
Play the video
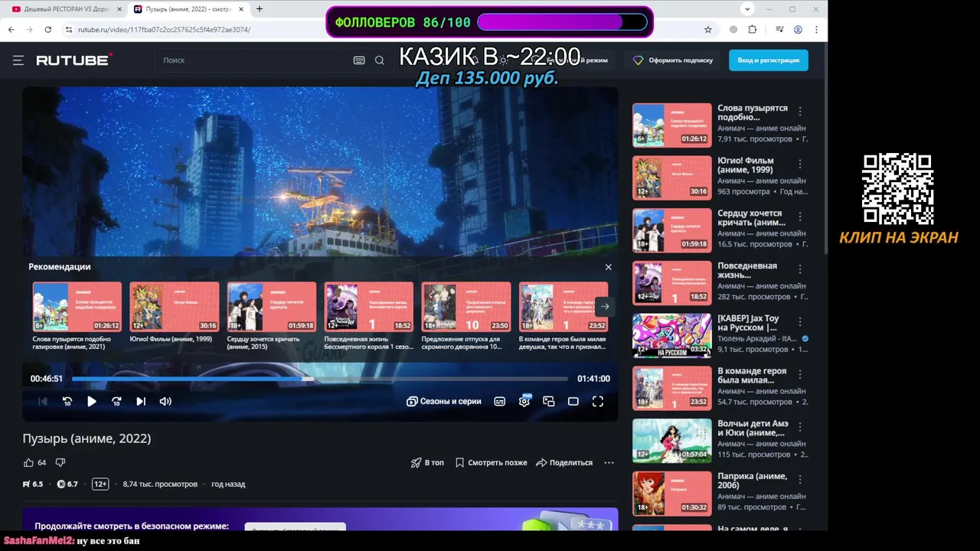coord(92,401)
